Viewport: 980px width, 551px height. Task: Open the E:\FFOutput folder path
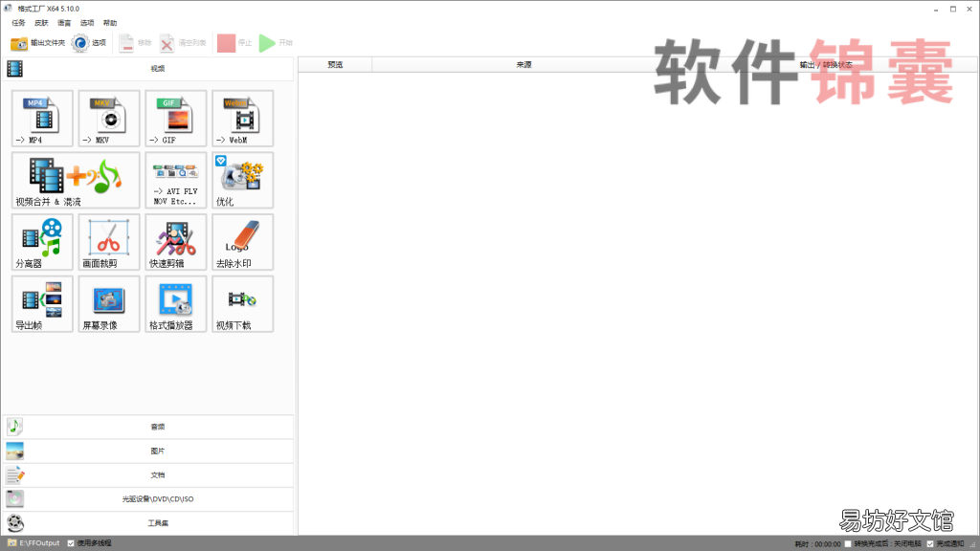(33, 543)
